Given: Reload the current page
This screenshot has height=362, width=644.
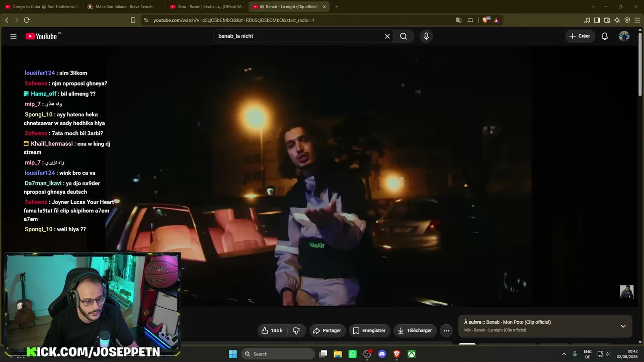Looking at the screenshot, I should click(x=27, y=20).
